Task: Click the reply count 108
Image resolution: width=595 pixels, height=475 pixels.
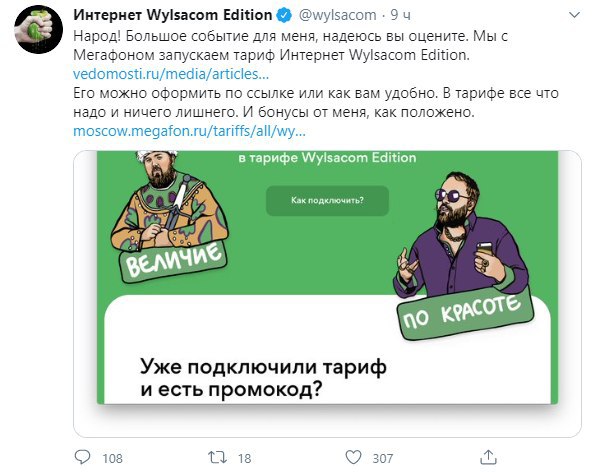Action: point(113,458)
